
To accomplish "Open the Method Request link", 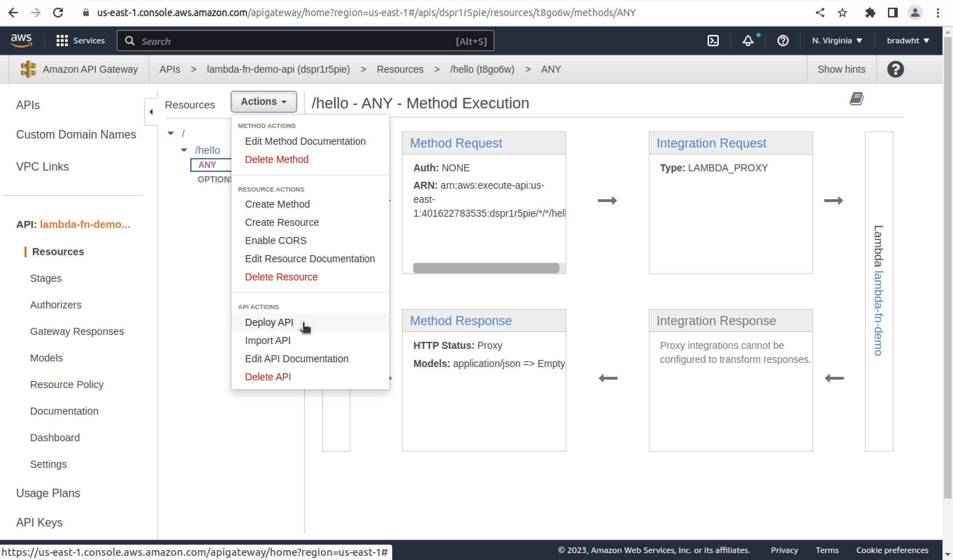I will coord(456,143).
